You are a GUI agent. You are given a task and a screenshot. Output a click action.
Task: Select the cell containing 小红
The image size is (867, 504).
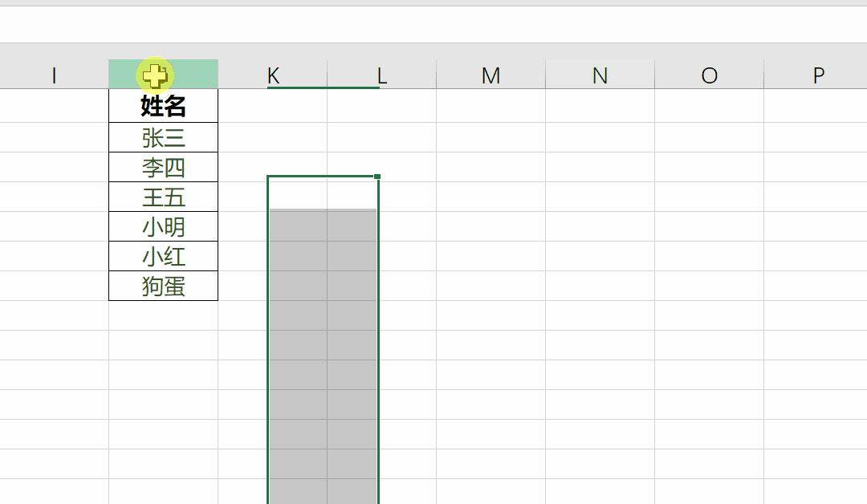pos(163,257)
